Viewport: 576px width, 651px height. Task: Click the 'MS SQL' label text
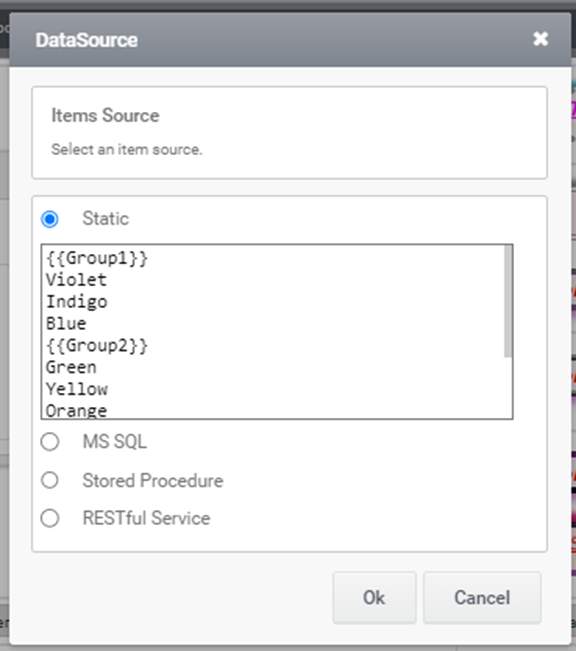click(115, 441)
